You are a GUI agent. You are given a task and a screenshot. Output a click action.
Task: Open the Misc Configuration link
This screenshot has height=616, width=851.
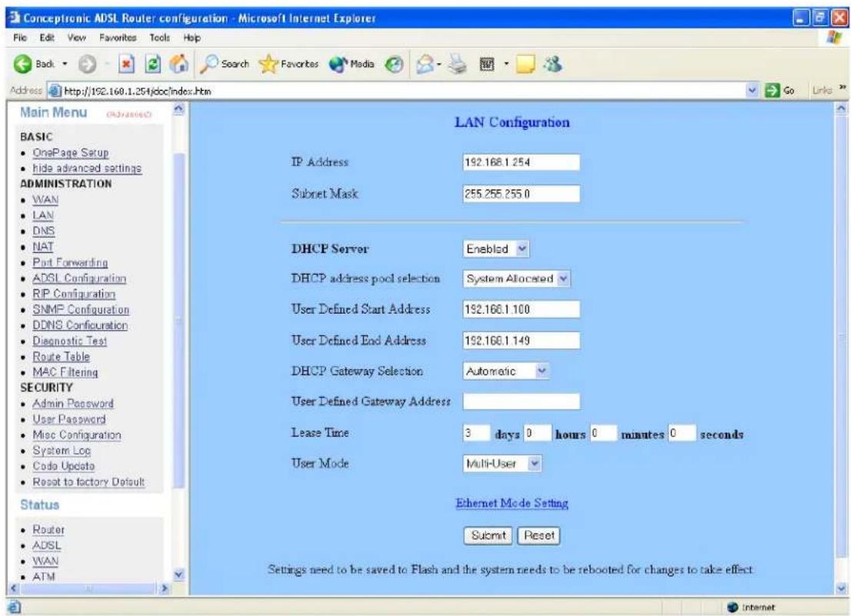coord(76,435)
